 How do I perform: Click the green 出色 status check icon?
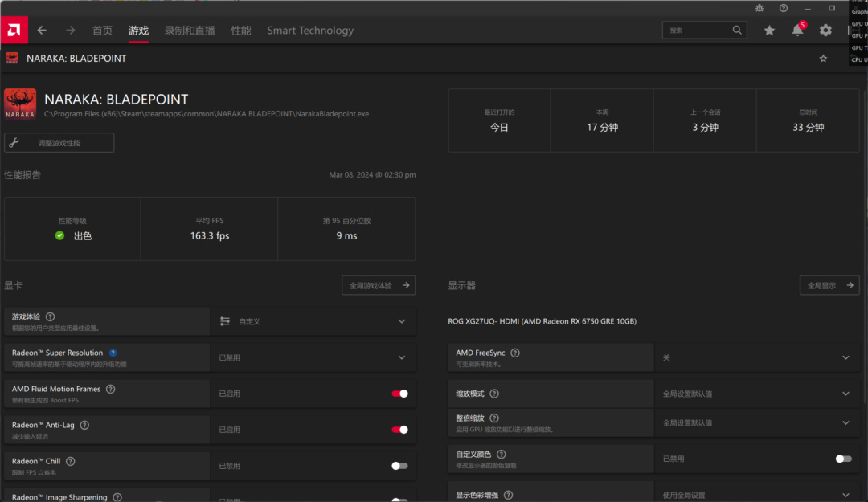(x=59, y=236)
